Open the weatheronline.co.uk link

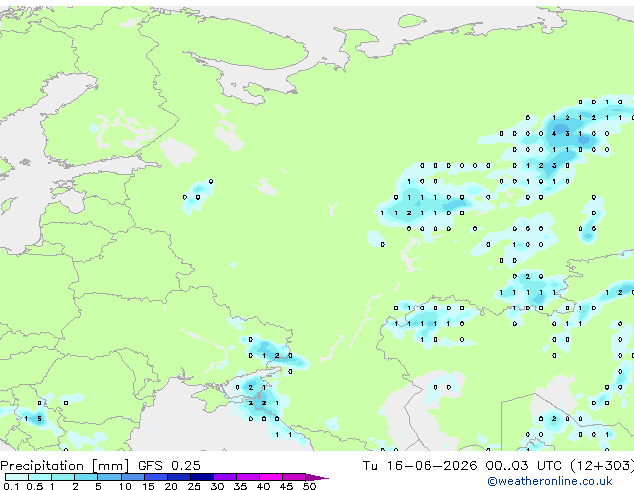tap(550, 481)
